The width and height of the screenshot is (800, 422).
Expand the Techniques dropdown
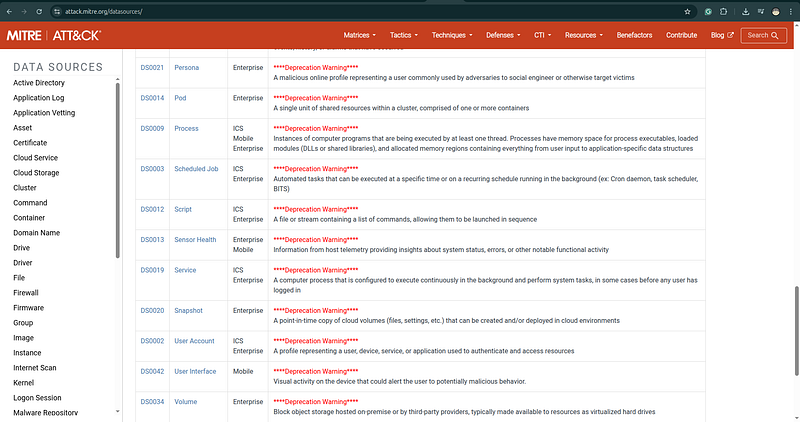tap(452, 35)
